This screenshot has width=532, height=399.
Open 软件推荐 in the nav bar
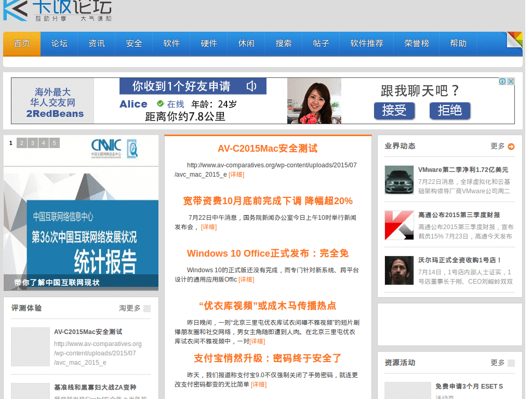[367, 44]
